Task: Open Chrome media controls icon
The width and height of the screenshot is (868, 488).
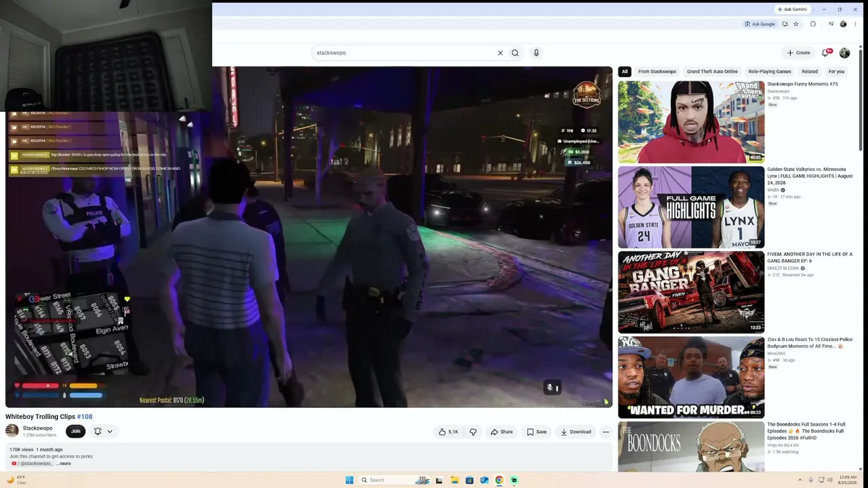Action: click(831, 24)
